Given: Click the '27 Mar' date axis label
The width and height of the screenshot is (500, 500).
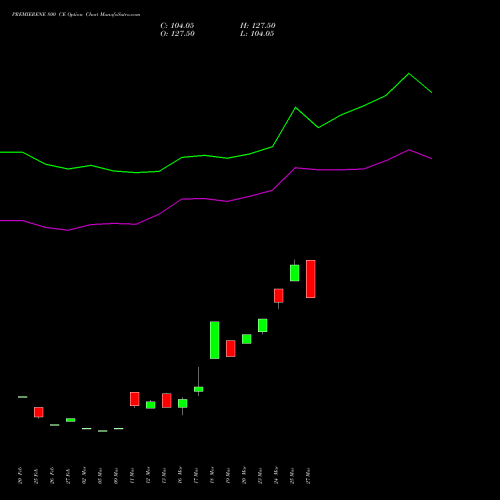Looking at the screenshot, I should tap(308, 475).
